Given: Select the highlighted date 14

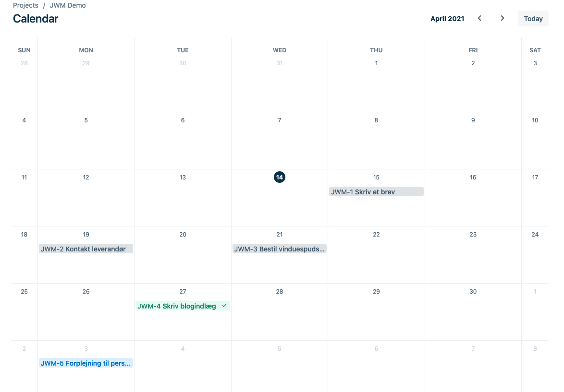Looking at the screenshot, I should 280,178.
